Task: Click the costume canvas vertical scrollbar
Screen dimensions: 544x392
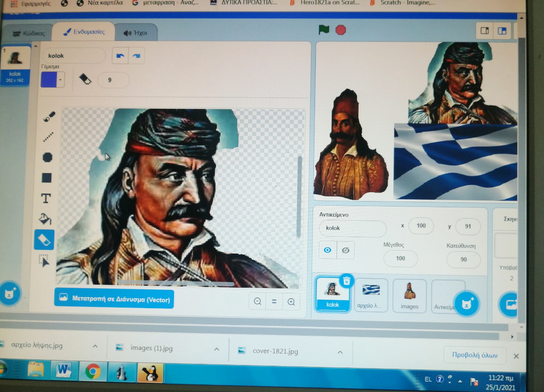Action: (x=299, y=197)
